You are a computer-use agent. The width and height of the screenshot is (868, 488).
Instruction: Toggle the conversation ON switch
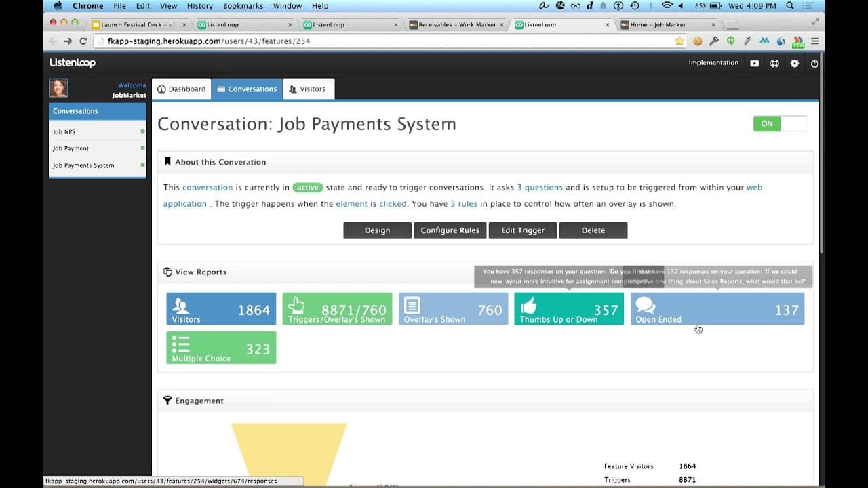[x=781, y=123]
